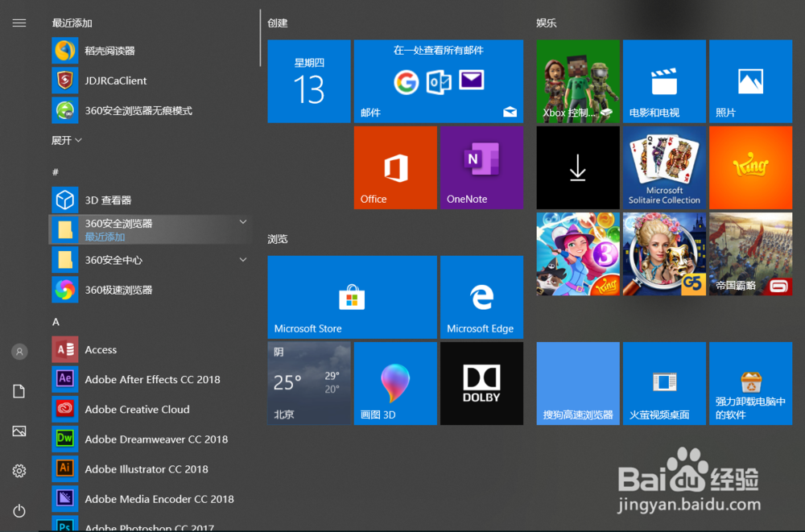This screenshot has width=805, height=532.
Task: Click the 最近添加 section heading
Action: click(x=72, y=23)
